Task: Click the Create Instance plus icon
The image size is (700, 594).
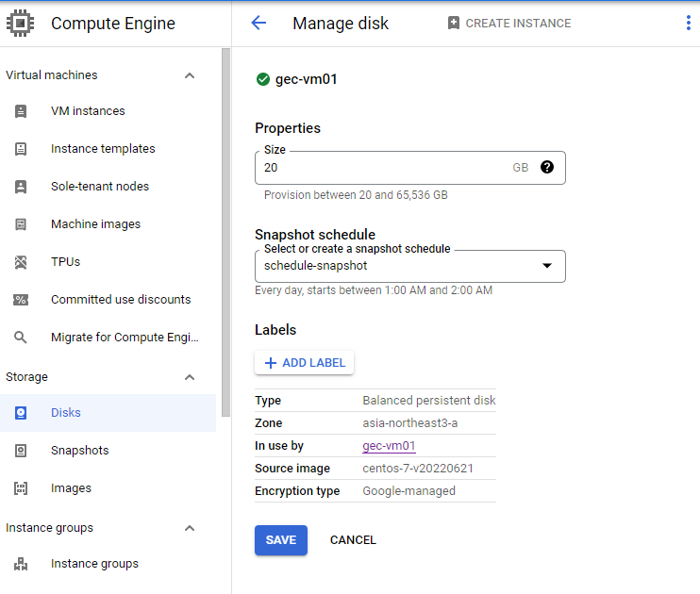Action: 454,23
